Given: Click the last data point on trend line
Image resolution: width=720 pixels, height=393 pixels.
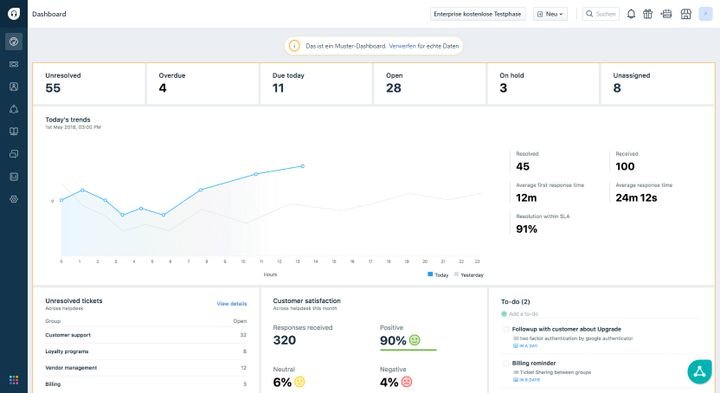Looking at the screenshot, I should click(303, 166).
